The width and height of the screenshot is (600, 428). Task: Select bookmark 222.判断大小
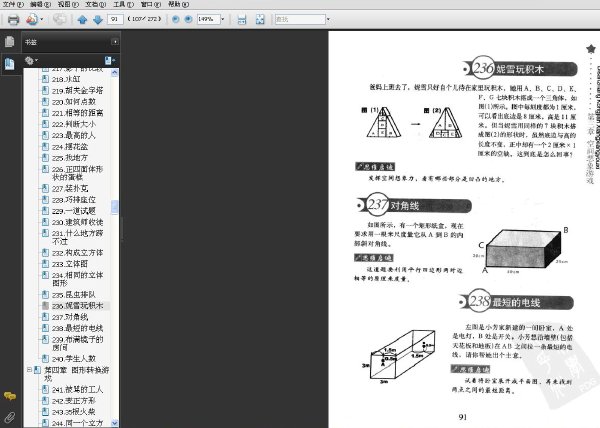tap(74, 124)
